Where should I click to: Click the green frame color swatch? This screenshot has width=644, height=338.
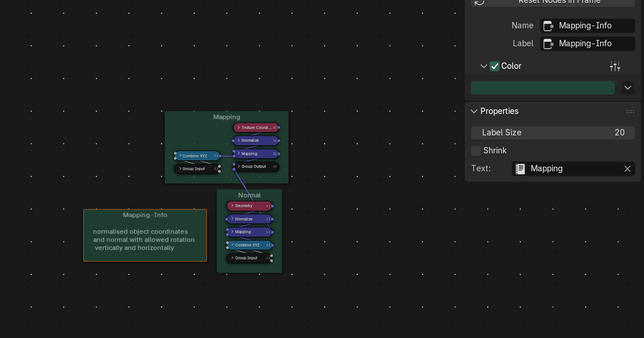543,87
